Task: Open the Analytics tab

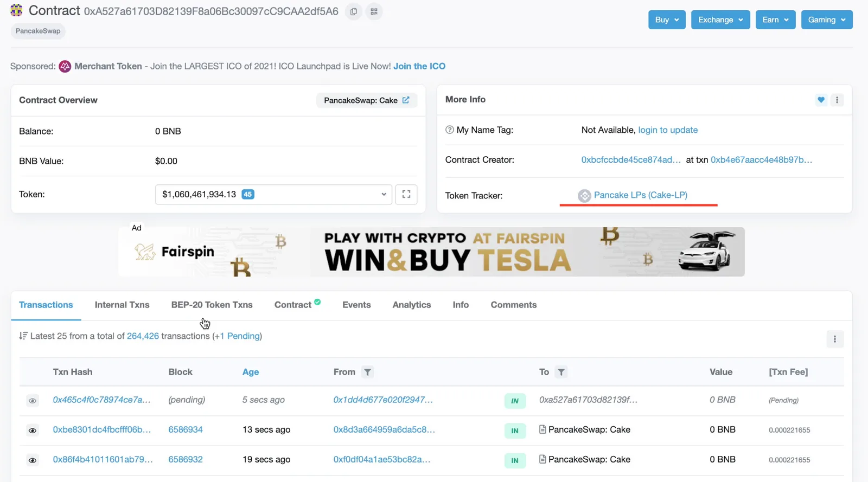Action: pyautogui.click(x=412, y=305)
